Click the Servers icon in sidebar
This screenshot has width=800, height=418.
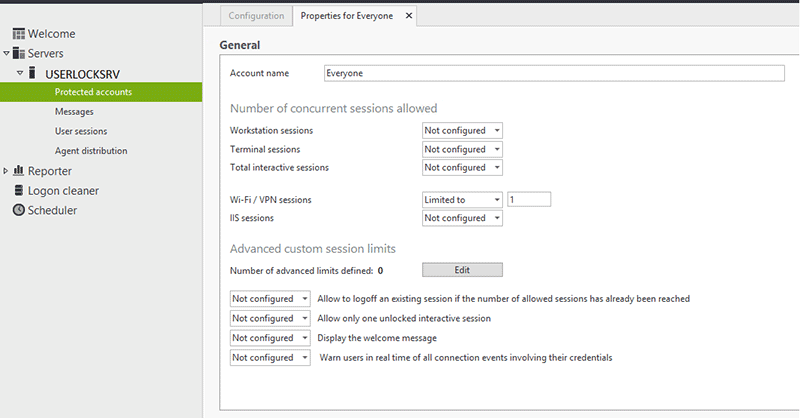[x=18, y=53]
